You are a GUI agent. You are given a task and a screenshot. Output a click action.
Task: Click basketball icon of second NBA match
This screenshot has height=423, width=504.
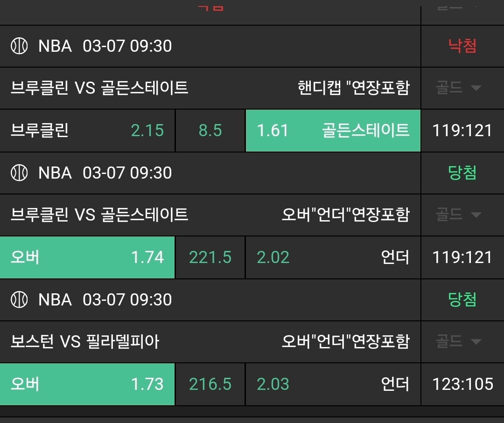19,173
